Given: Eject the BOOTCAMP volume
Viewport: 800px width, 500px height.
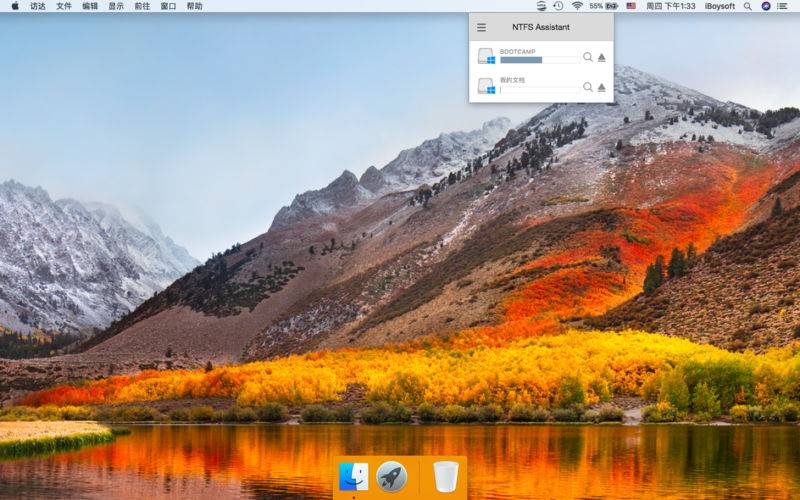Looking at the screenshot, I should pos(602,58).
